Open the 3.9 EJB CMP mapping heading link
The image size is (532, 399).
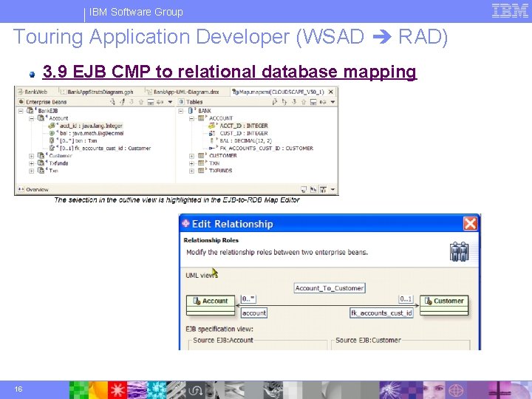coord(229,72)
